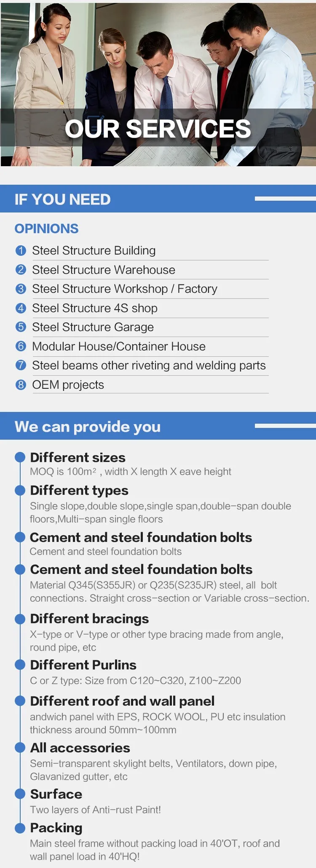This screenshot has height=868, width=316.
Task: Click the Different bracings heading
Action: point(89,619)
